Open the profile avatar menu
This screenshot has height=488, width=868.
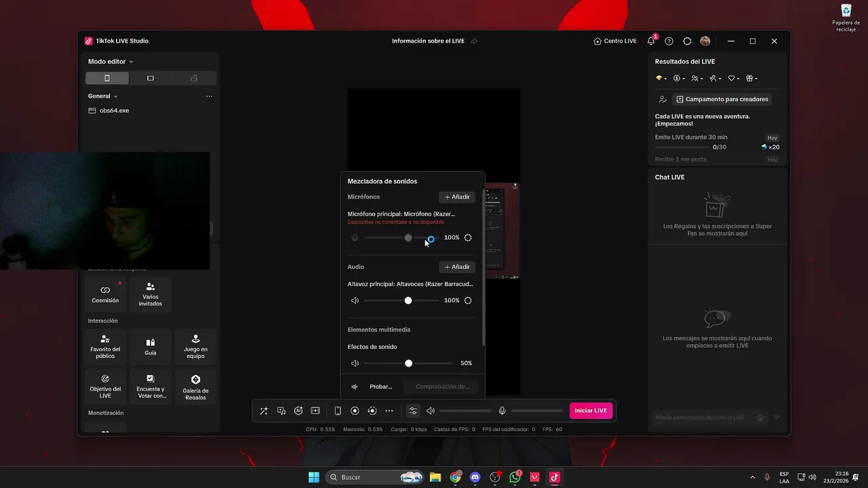click(705, 41)
